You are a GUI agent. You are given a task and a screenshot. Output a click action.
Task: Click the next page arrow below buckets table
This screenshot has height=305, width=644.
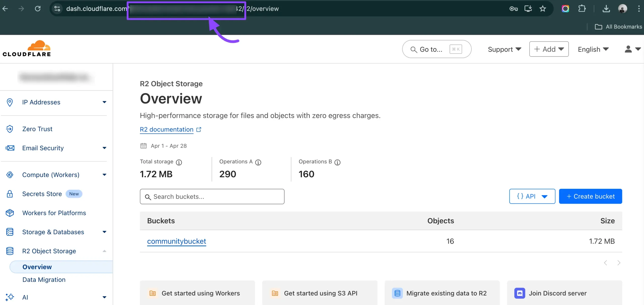tap(619, 263)
